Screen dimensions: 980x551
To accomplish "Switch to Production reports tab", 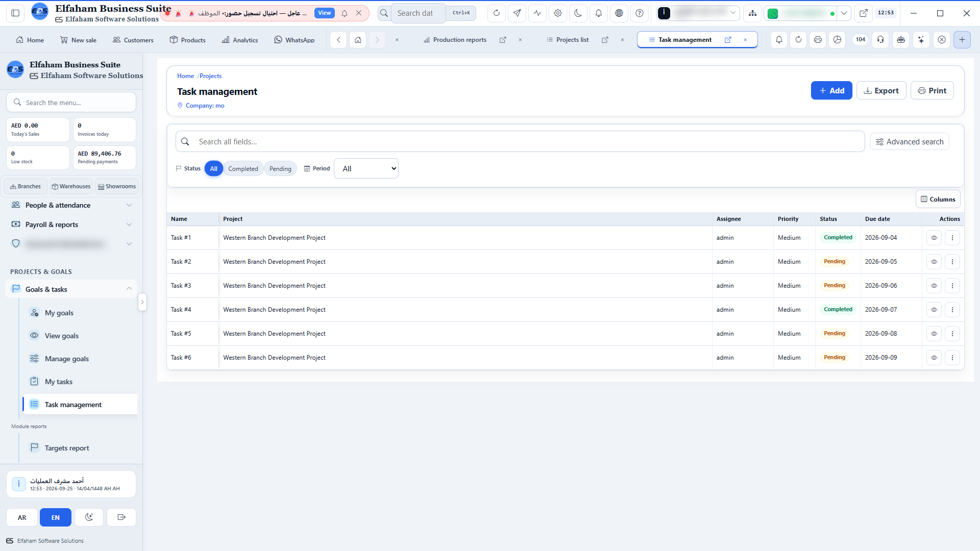I will tap(455, 40).
